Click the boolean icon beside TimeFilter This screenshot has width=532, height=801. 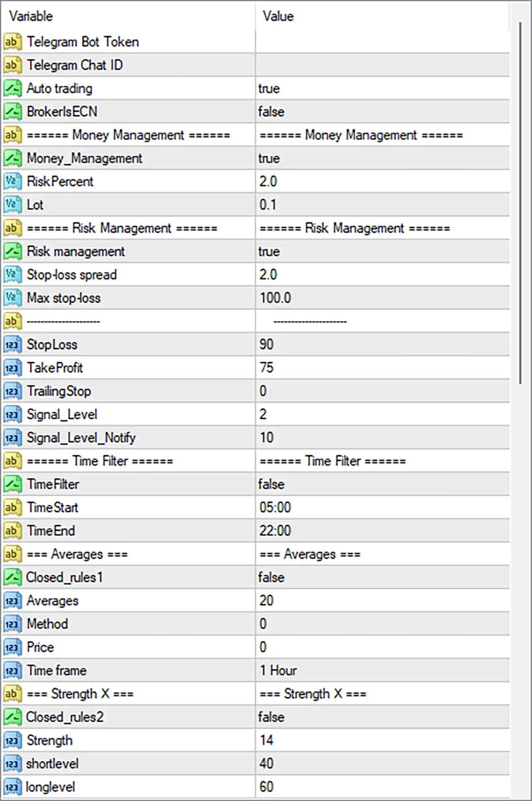click(x=12, y=484)
